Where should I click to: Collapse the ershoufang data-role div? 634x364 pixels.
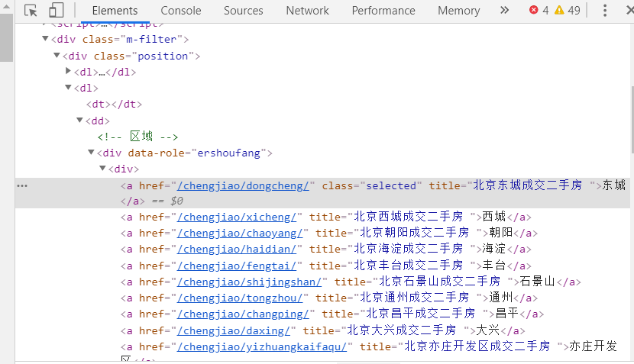tap(92, 153)
